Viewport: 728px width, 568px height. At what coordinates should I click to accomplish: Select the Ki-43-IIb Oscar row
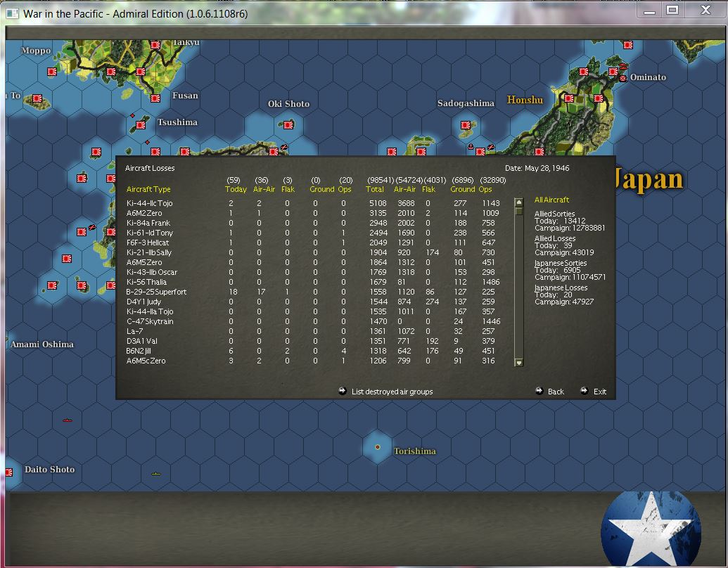[x=314, y=272]
